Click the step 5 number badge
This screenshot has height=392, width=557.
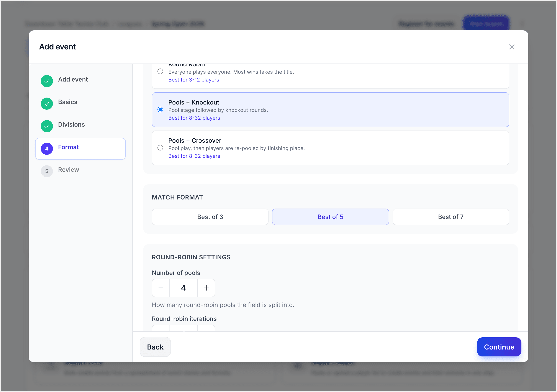click(47, 171)
